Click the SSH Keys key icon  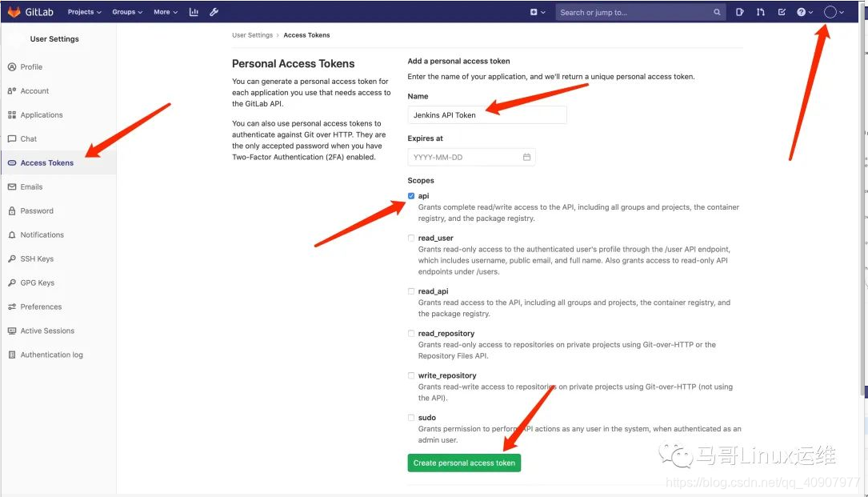pyautogui.click(x=12, y=259)
